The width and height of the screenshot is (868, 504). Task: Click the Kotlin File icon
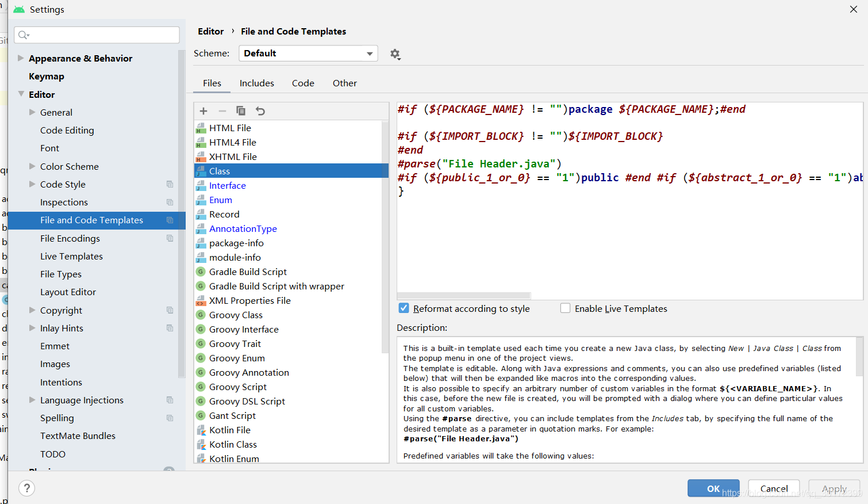[x=201, y=430]
